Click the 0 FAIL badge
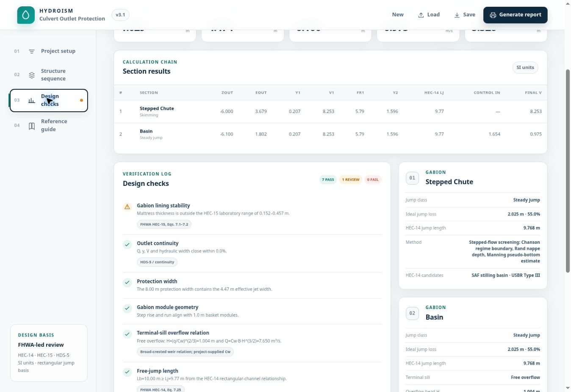571x392 pixels. pyautogui.click(x=373, y=180)
